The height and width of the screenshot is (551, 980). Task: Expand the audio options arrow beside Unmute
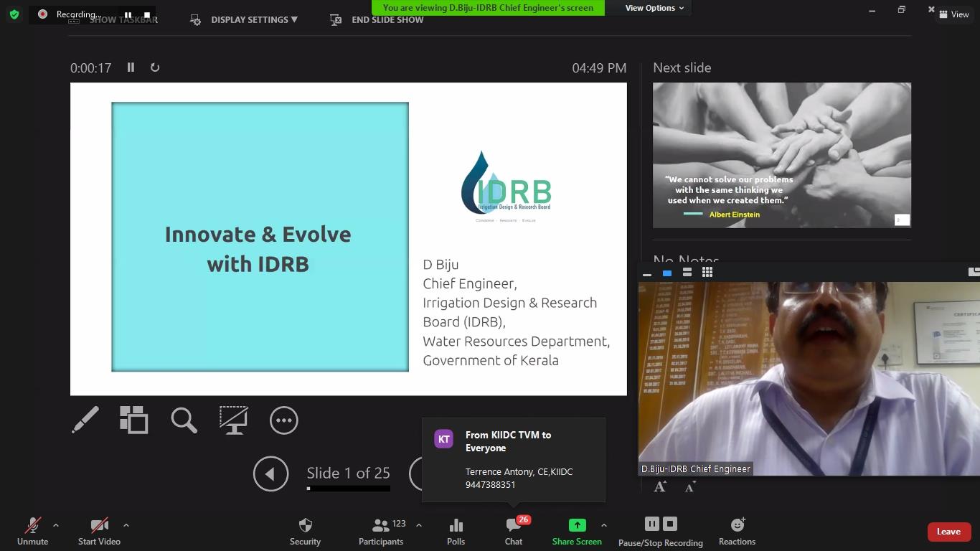56,525
